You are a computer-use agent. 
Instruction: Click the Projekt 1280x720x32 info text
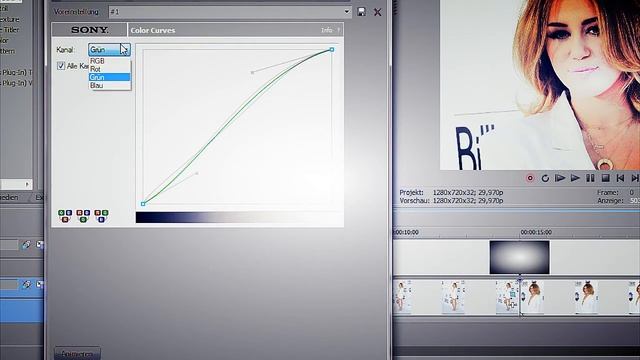(451, 192)
